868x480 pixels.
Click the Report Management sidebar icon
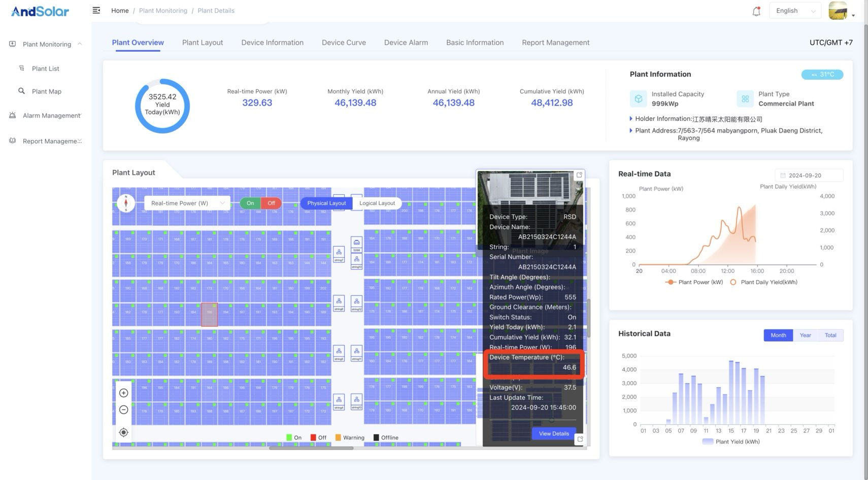point(13,141)
